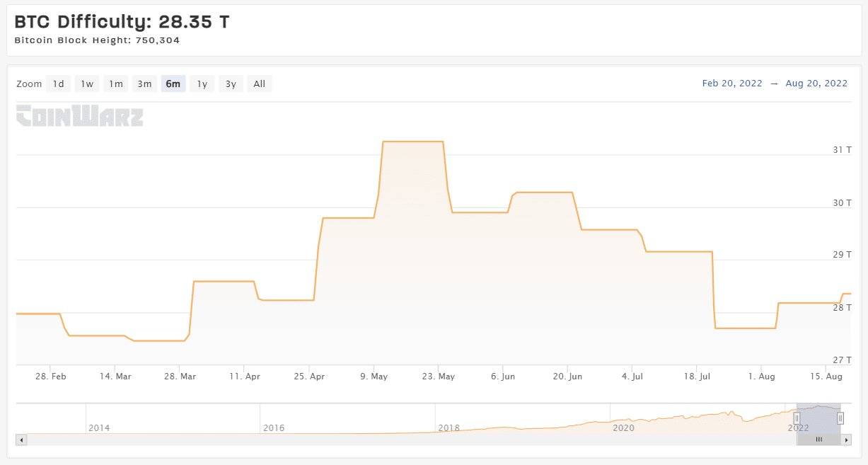868x465 pixels.
Task: Click the "18. Jul" date label
Action: point(697,377)
